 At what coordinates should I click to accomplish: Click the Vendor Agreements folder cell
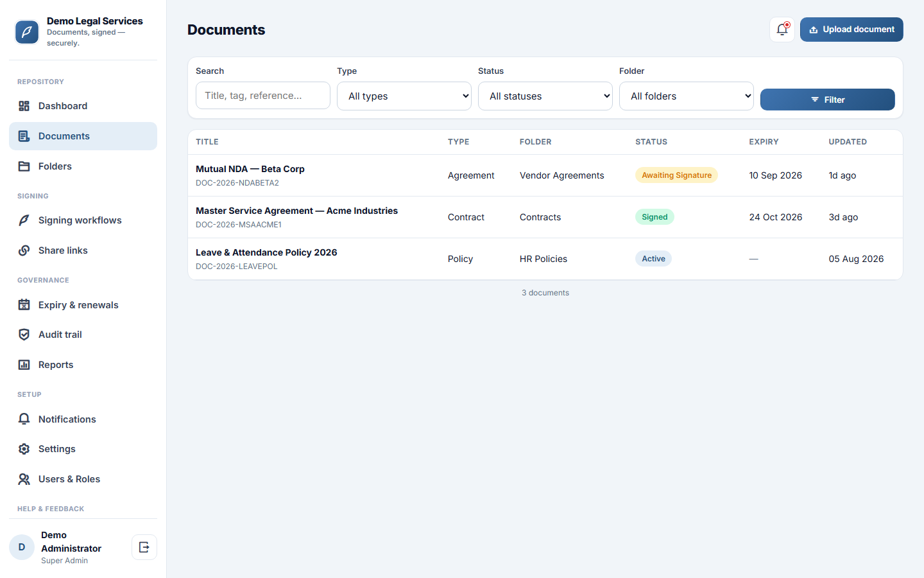pos(562,175)
